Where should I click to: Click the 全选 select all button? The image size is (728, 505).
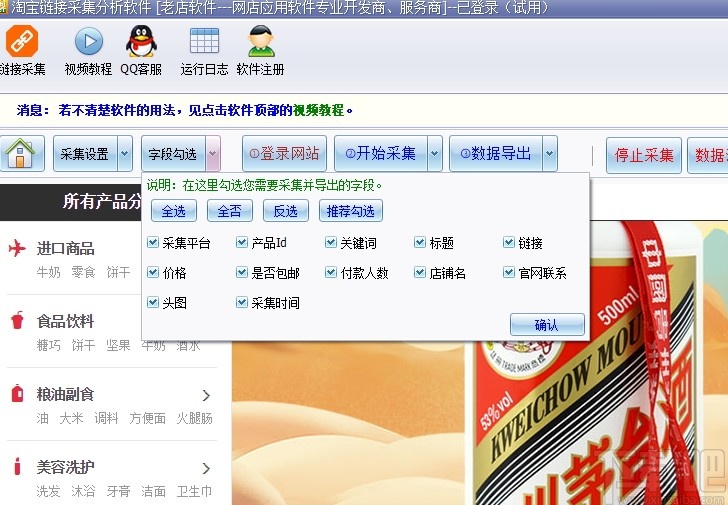click(174, 211)
